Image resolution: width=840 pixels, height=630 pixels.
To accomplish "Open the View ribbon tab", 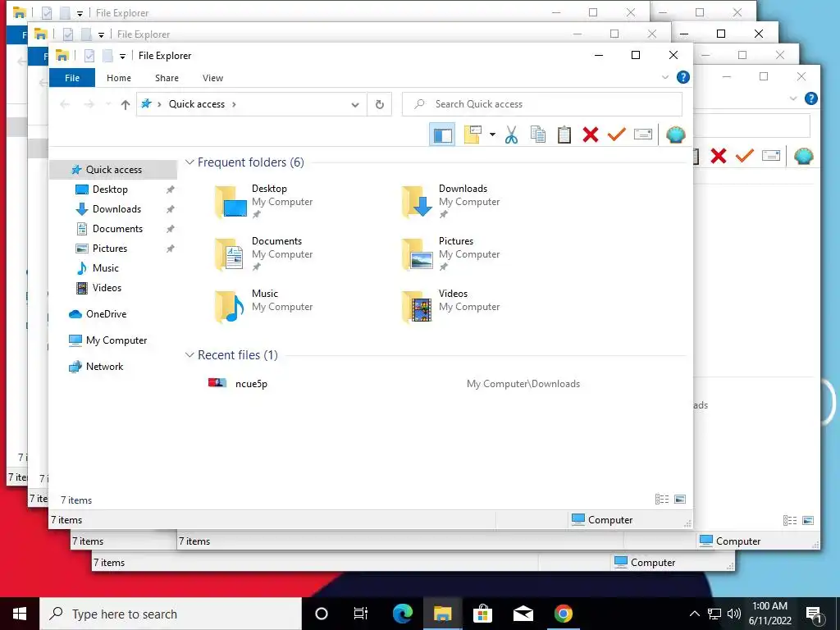I will [212, 78].
